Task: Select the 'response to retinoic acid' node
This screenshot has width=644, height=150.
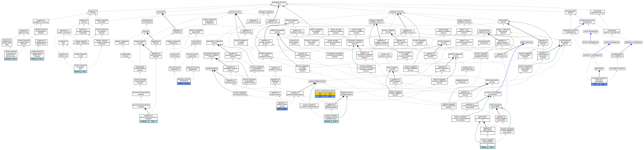Action: (63, 55)
